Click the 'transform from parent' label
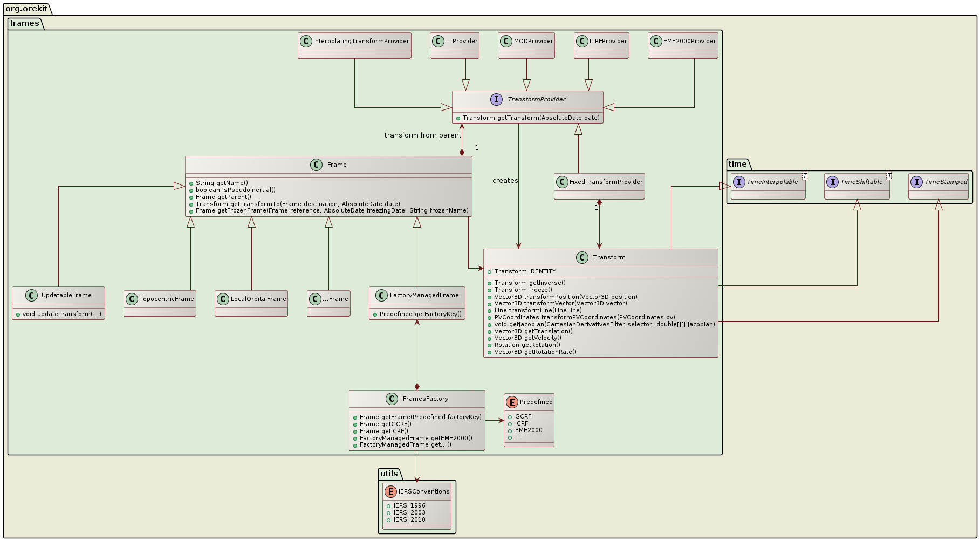This screenshot has width=980, height=541. click(422, 135)
